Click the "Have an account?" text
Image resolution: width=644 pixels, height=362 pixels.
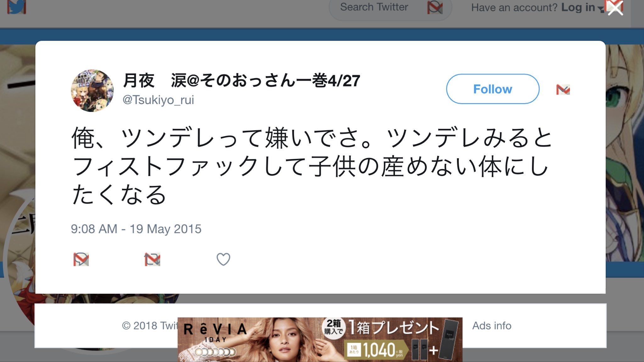(514, 8)
